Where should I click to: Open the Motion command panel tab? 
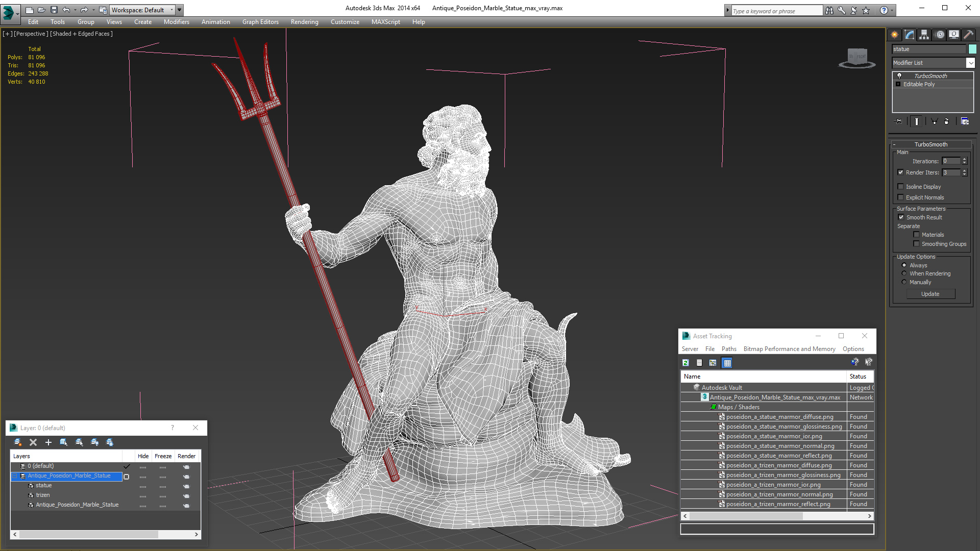(x=939, y=35)
